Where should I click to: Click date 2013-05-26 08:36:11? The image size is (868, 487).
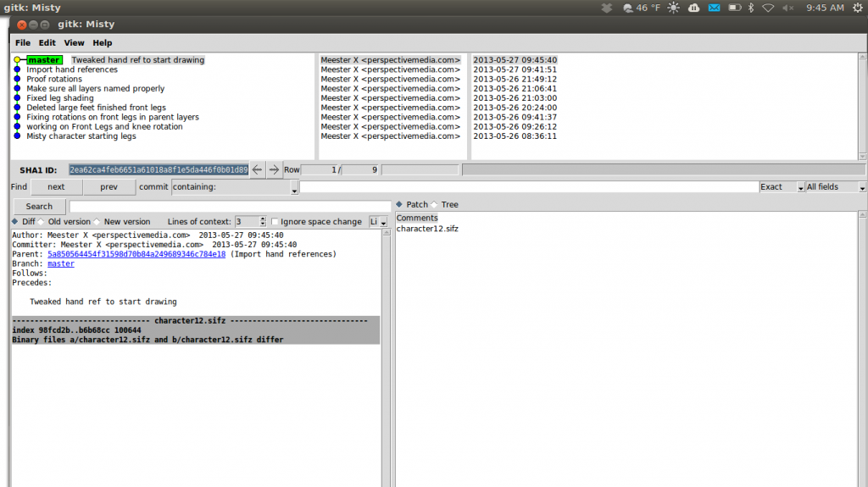tap(515, 136)
